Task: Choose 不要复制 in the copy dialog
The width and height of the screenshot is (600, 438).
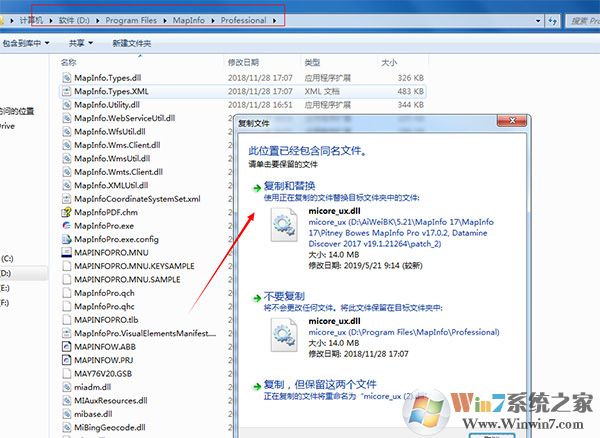Action: point(284,296)
